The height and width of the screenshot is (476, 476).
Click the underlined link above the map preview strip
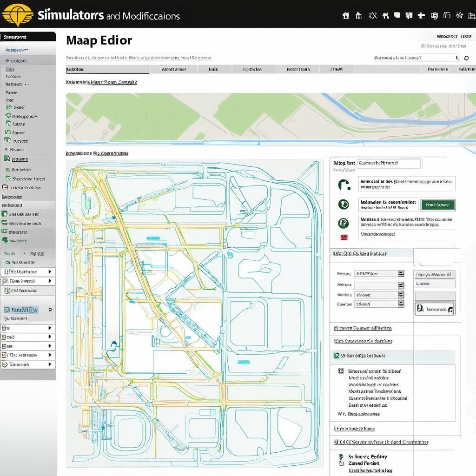pyautogui.click(x=101, y=82)
